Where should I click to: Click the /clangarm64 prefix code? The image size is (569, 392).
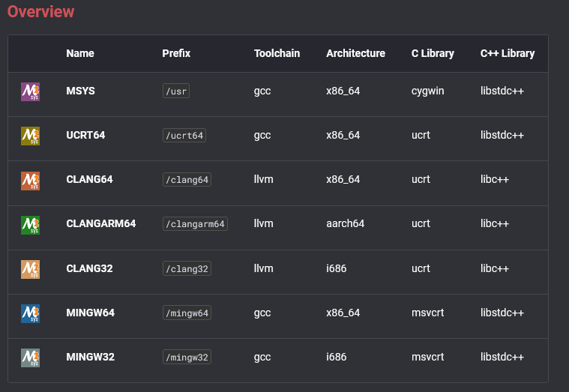click(x=195, y=224)
